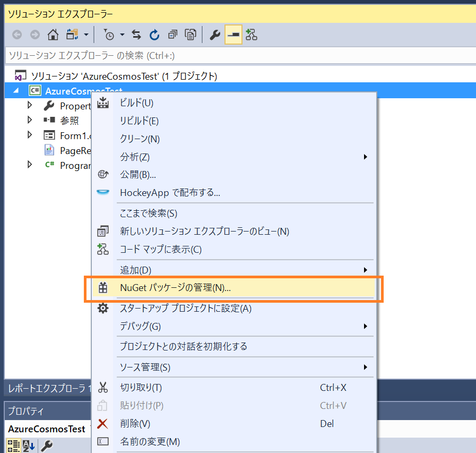Choose HockeyApp で配布する... menu item
The image size is (476, 453).
234,193
